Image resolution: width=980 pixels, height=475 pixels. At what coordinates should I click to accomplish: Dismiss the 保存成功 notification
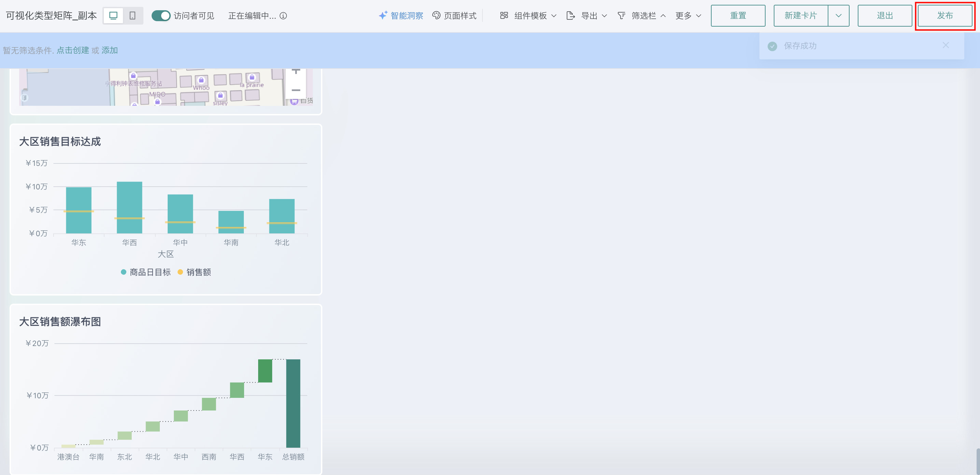click(x=946, y=45)
